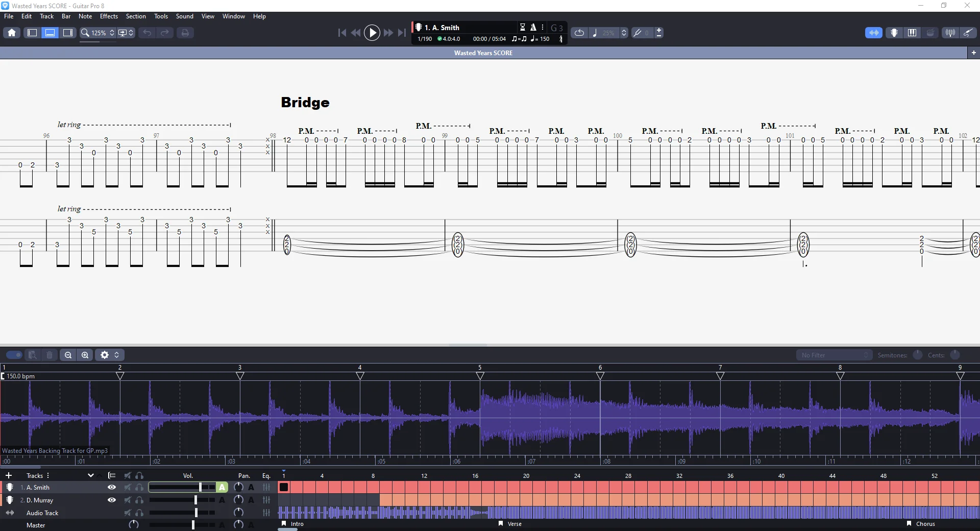Click the undo arrow
The image size is (980, 531).
[147, 33]
